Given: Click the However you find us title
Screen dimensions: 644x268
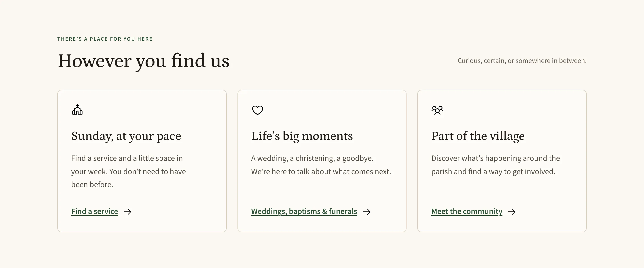Looking at the screenshot, I should click(x=144, y=61).
